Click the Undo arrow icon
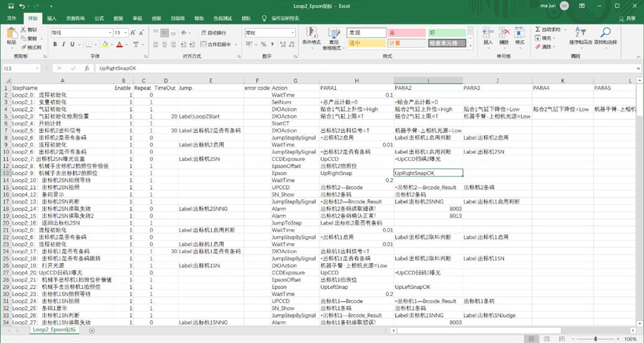The width and height of the screenshot is (644, 343). coord(22,6)
